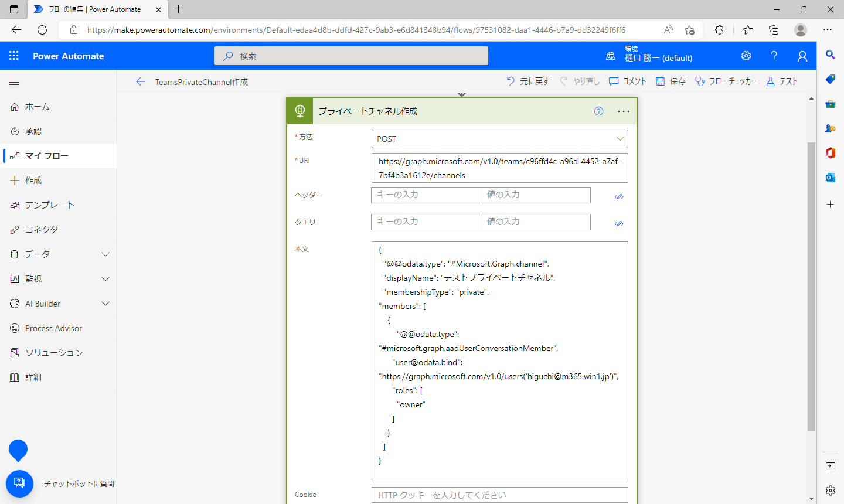Click the 検索 search box
This screenshot has height=504, width=844.
[x=351, y=56]
